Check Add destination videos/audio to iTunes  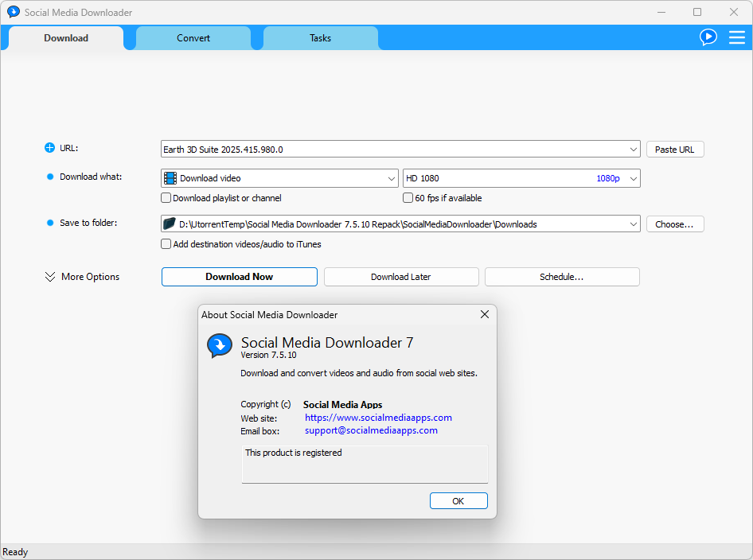[166, 243]
